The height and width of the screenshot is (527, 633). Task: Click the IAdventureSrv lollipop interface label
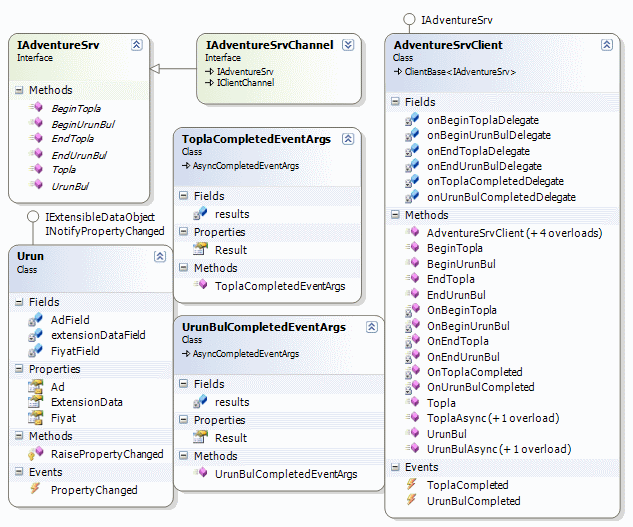click(454, 19)
